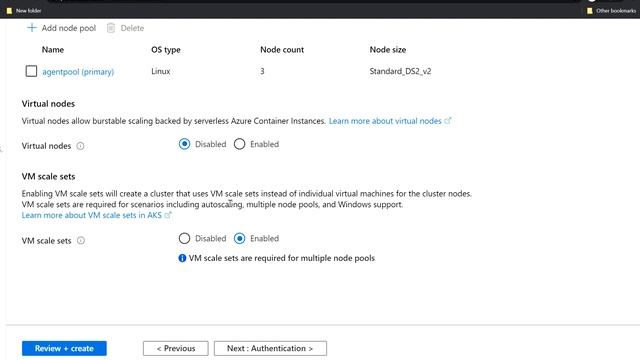Click the OS type column header
Screen dimensions: 640x360
point(166,50)
